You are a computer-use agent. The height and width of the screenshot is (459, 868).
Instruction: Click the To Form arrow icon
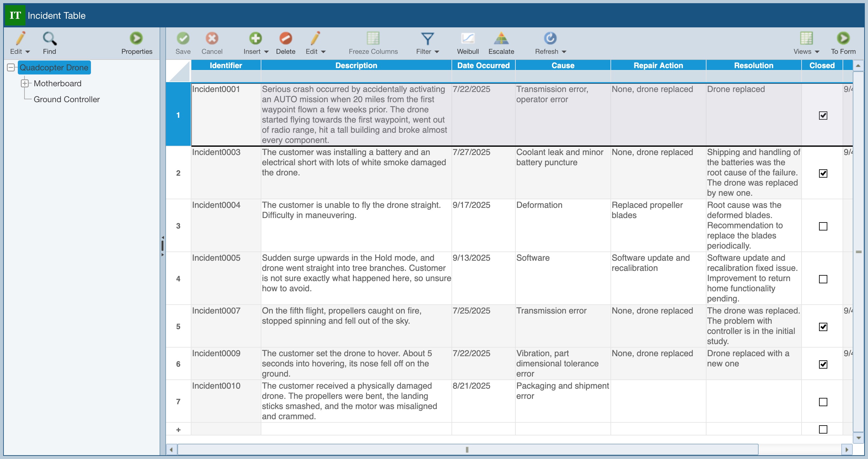click(x=843, y=39)
